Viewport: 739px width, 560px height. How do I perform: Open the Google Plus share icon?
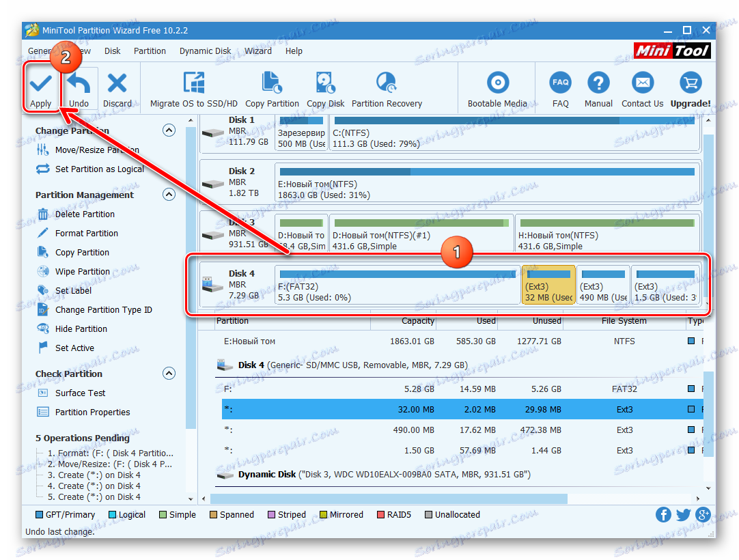(x=703, y=514)
